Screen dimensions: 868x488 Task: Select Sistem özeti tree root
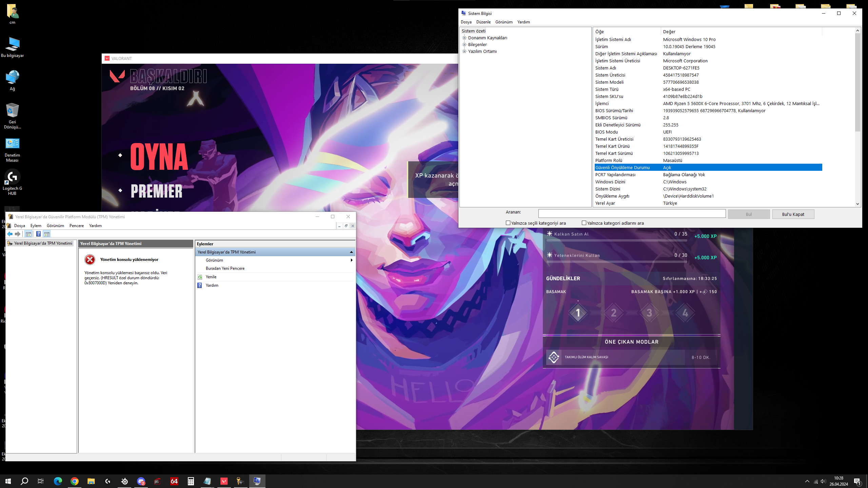point(473,31)
